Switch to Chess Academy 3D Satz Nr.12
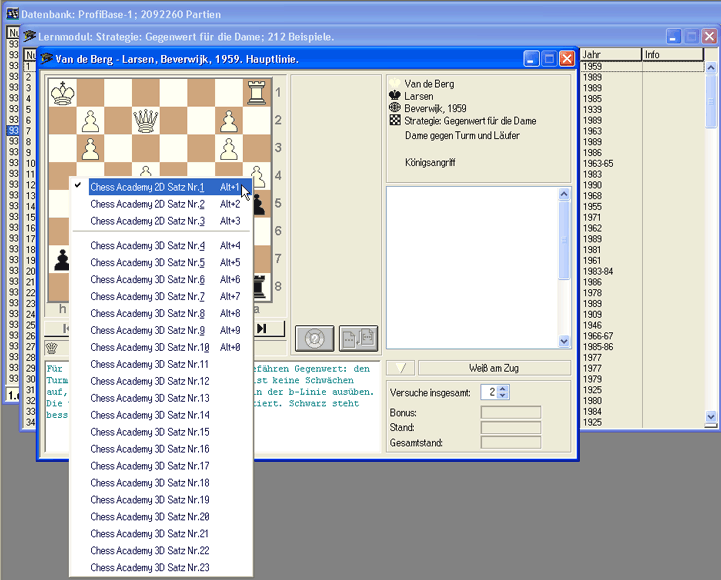 tap(162, 381)
